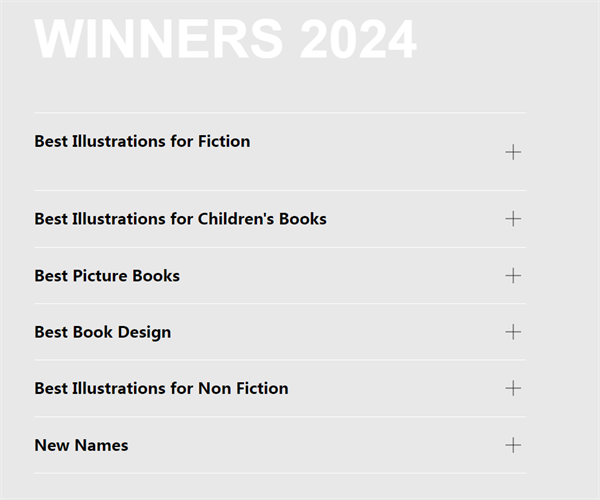Select the 'Best Picture Books' heading text
Screen dimensions: 600x500
point(107,276)
